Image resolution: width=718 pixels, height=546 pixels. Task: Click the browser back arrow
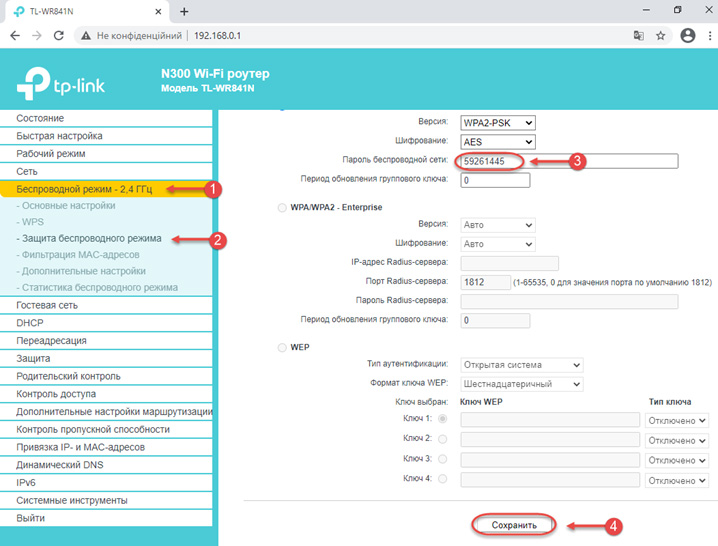[x=14, y=35]
